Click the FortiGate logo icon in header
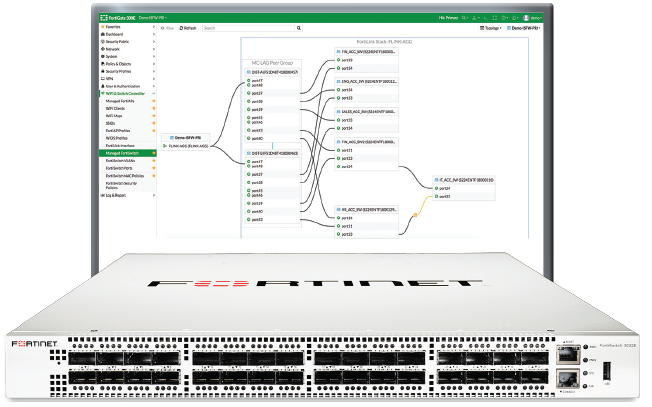Viewport: 652px width, 407px height. (x=104, y=18)
